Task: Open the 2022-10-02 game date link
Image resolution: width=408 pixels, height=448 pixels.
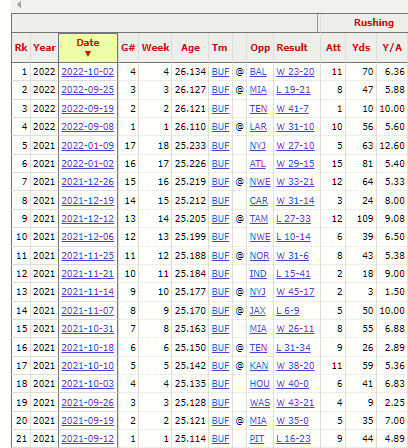Action: (x=88, y=72)
